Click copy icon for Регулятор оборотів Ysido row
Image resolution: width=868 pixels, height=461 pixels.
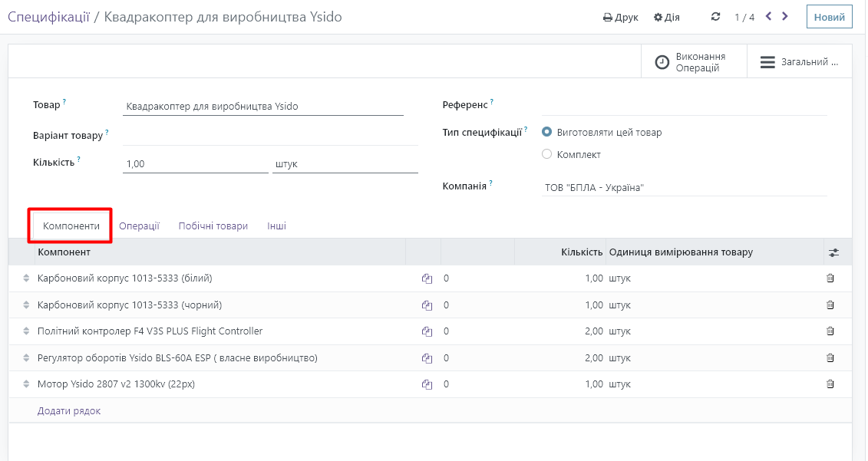pos(427,358)
